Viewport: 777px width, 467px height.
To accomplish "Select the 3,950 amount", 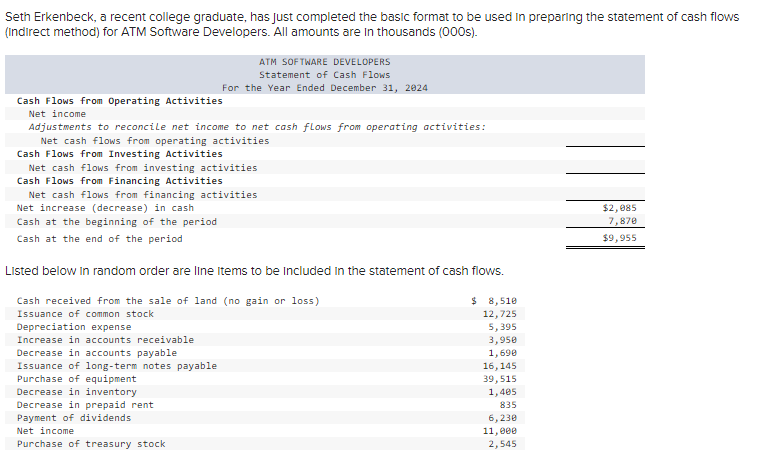I will point(502,340).
